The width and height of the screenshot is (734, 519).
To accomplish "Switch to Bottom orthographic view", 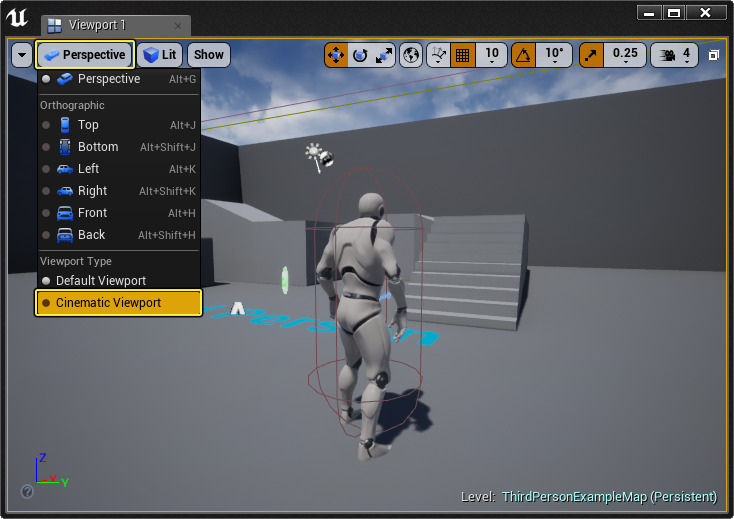I will 119,147.
